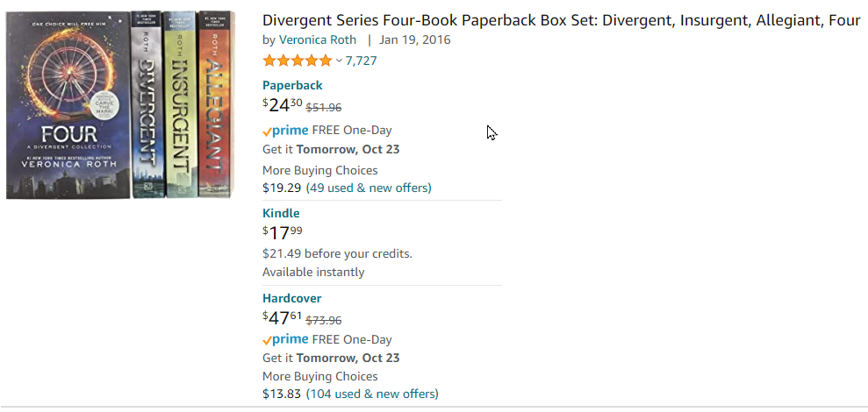The height and width of the screenshot is (412, 868).
Task: Click the Prime logo under Paperback
Action: (285, 130)
